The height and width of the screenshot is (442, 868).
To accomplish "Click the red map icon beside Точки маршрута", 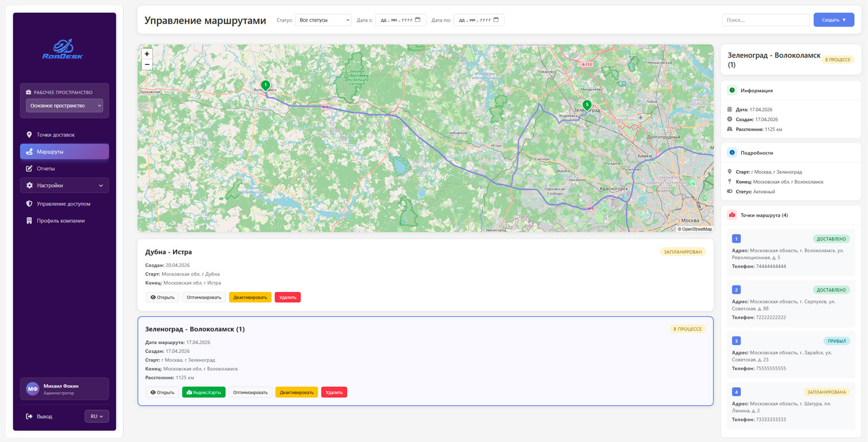I will (732, 215).
